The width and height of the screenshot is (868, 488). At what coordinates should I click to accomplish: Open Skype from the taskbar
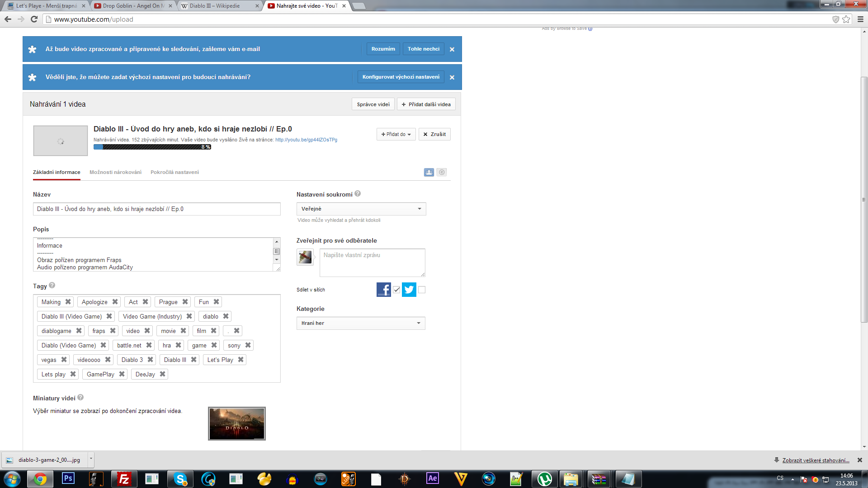pos(180,479)
